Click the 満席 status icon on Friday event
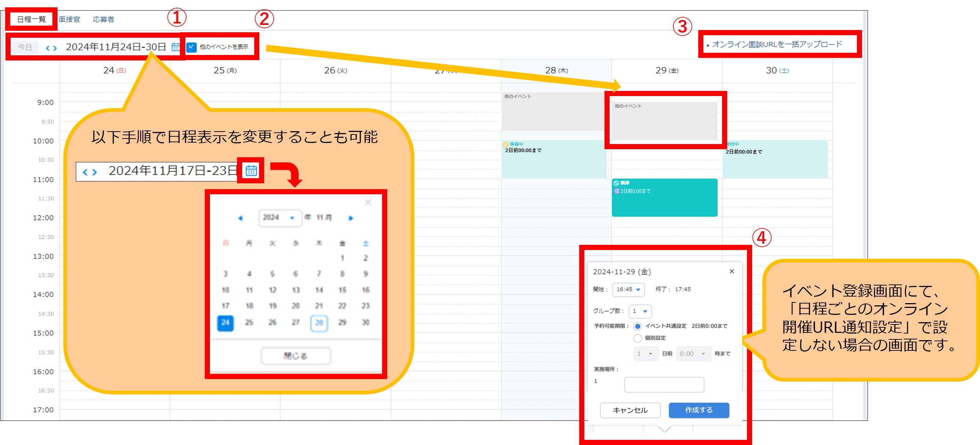980x445 pixels. pyautogui.click(x=616, y=183)
